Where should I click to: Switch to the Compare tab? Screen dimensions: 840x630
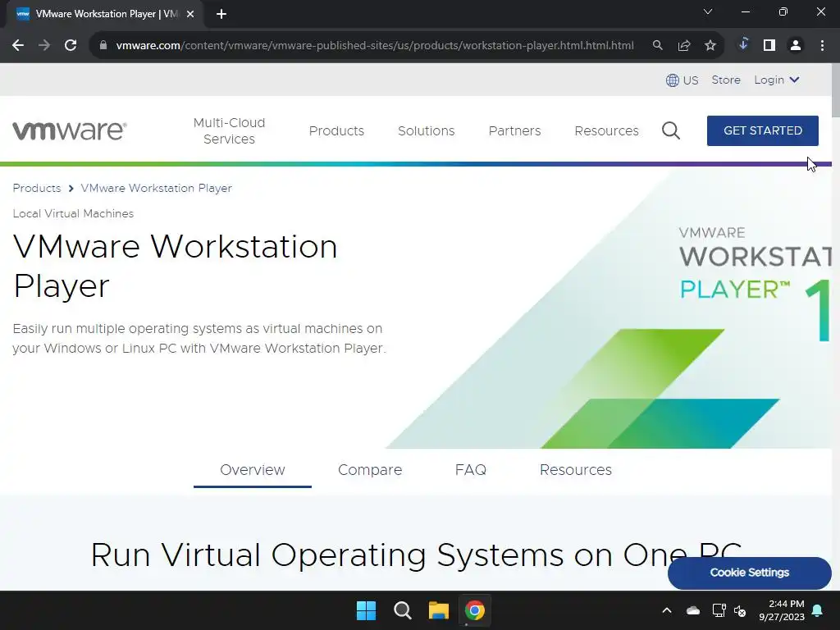click(370, 470)
